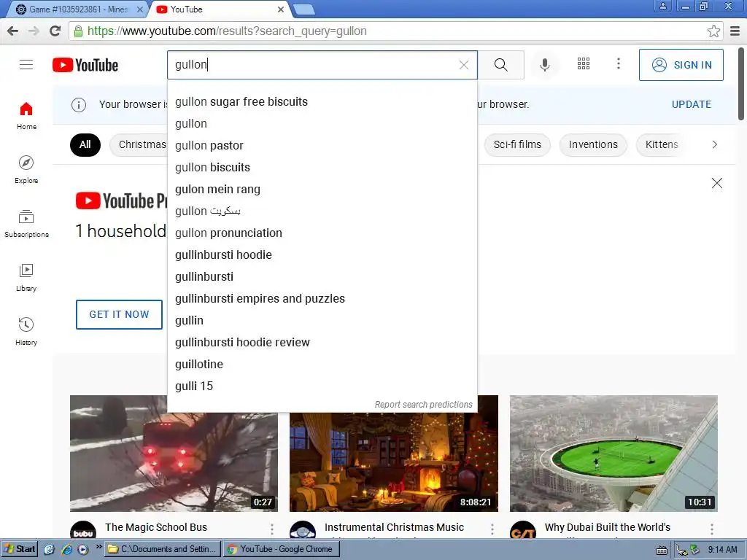The width and height of the screenshot is (747, 560).
Task: Open settings three-dot menu beside Sign In
Action: tap(619, 64)
